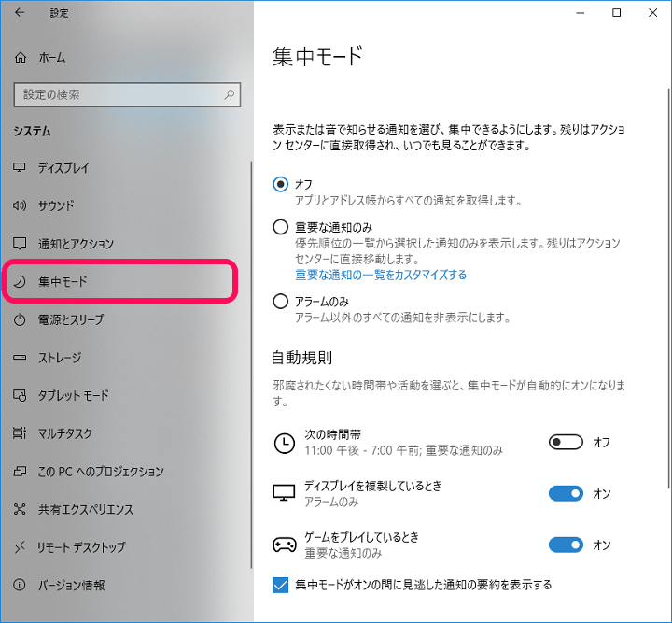Screen dimensions: 672x623
Task: Uncheck 見逃した通知の要約を表示する checkbox
Action: pos(280,585)
